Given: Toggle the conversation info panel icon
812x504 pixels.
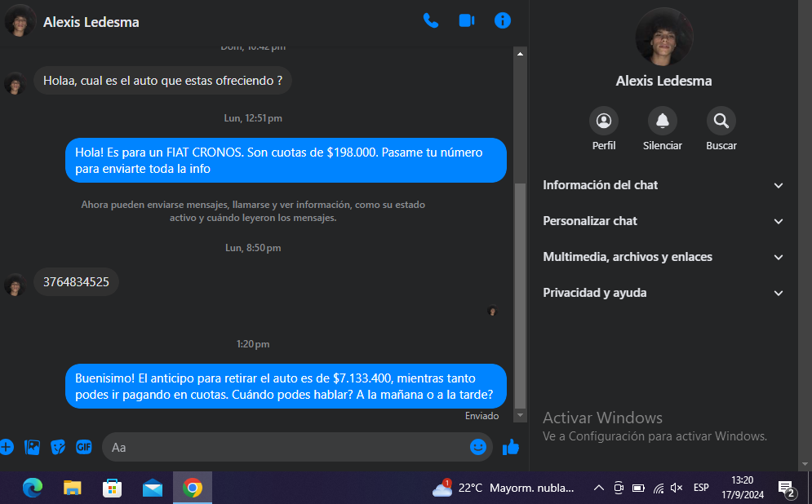Looking at the screenshot, I should click(x=503, y=21).
